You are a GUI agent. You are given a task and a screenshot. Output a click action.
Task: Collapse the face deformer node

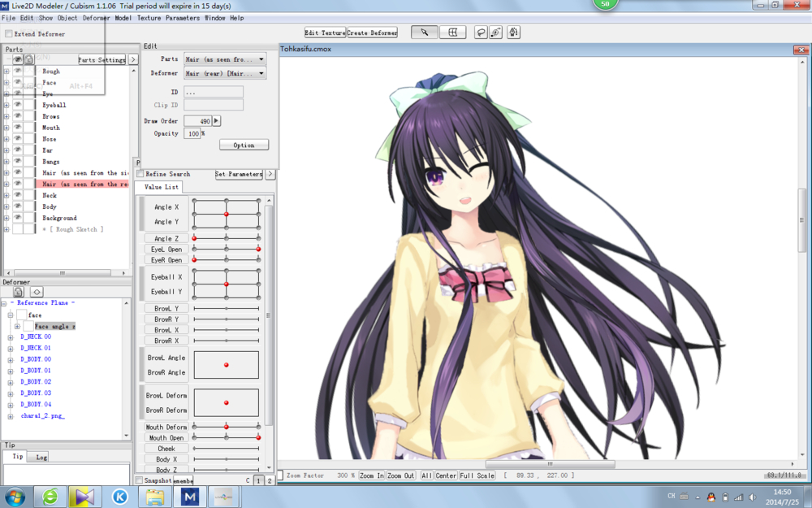[x=11, y=315]
